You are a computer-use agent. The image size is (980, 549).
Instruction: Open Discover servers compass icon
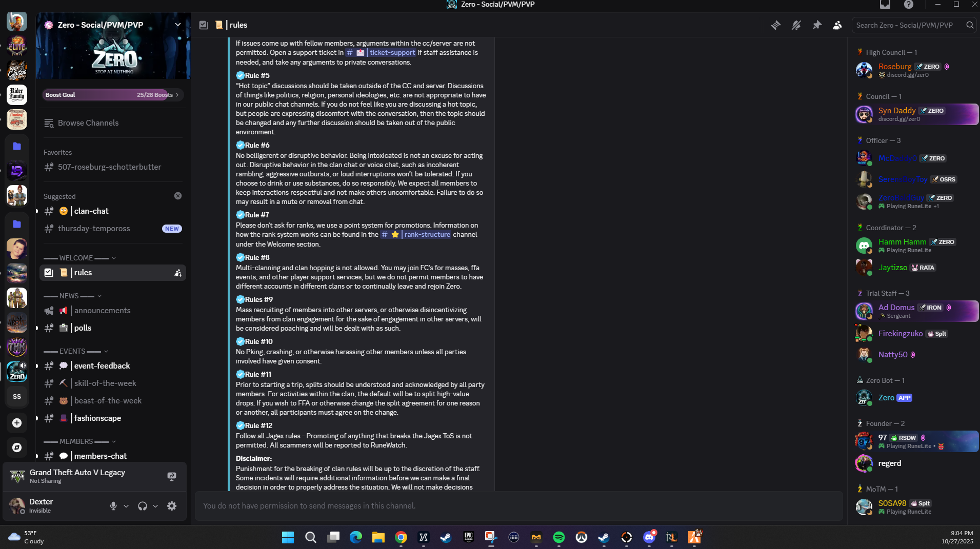pos(17,448)
